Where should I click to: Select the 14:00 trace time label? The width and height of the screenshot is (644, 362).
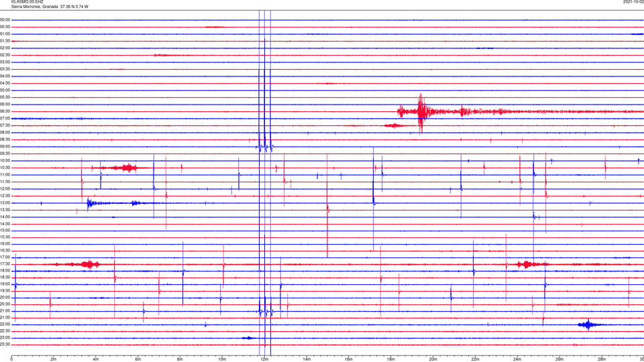coord(5,217)
